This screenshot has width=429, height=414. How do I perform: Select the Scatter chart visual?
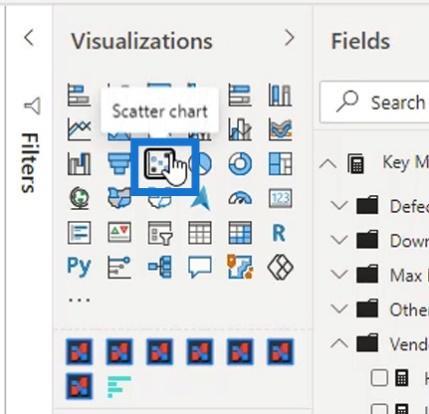click(x=160, y=163)
